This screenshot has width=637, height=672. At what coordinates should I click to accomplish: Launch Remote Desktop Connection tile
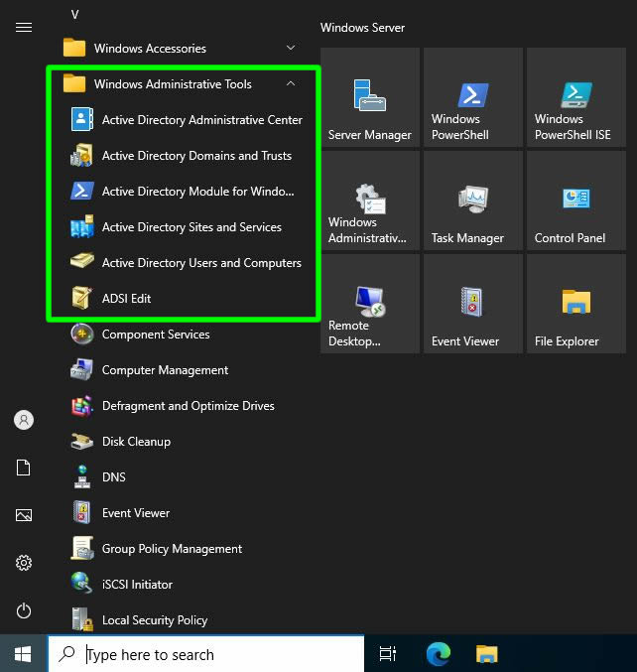[x=369, y=304]
